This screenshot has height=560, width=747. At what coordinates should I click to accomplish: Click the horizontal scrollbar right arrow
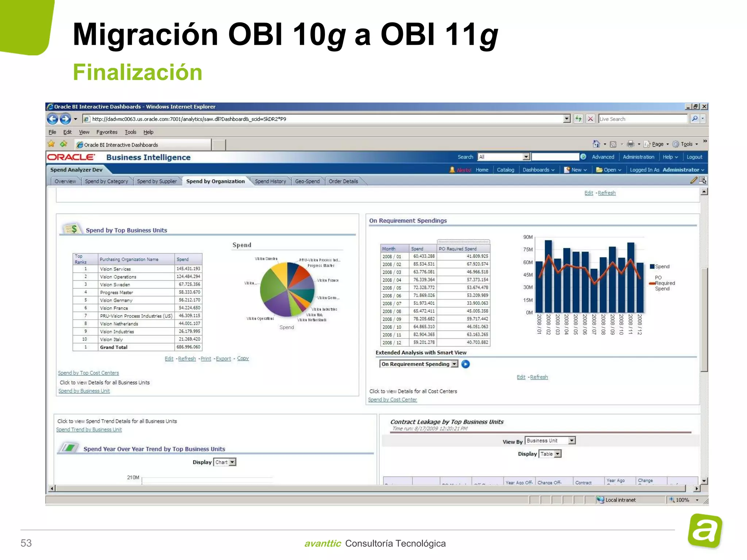(x=697, y=489)
